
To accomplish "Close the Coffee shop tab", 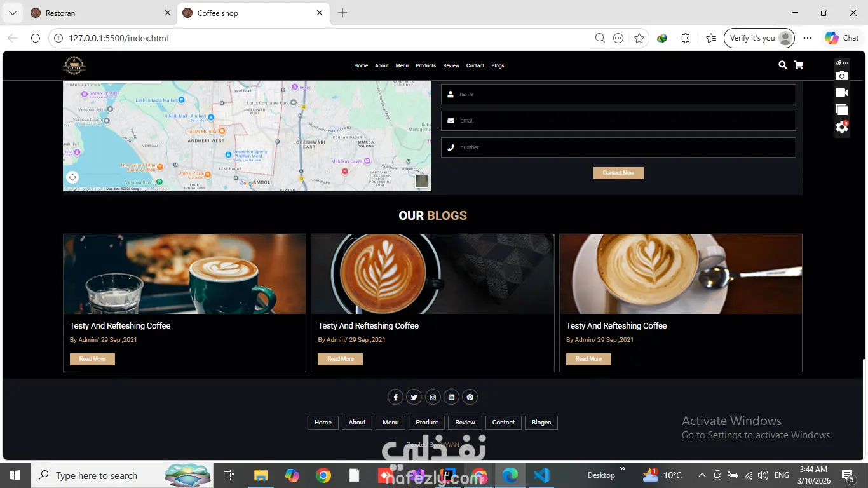I will [320, 13].
